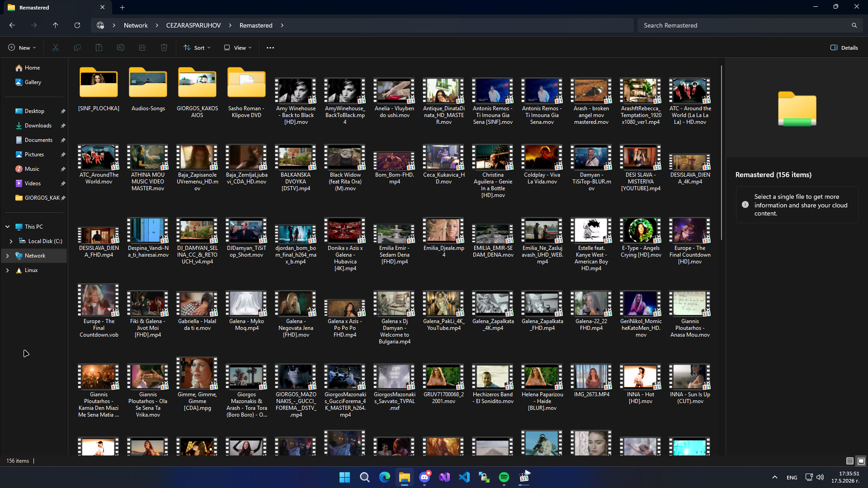Click the Share icon in the toolbar
The image size is (868, 488).
(142, 47)
